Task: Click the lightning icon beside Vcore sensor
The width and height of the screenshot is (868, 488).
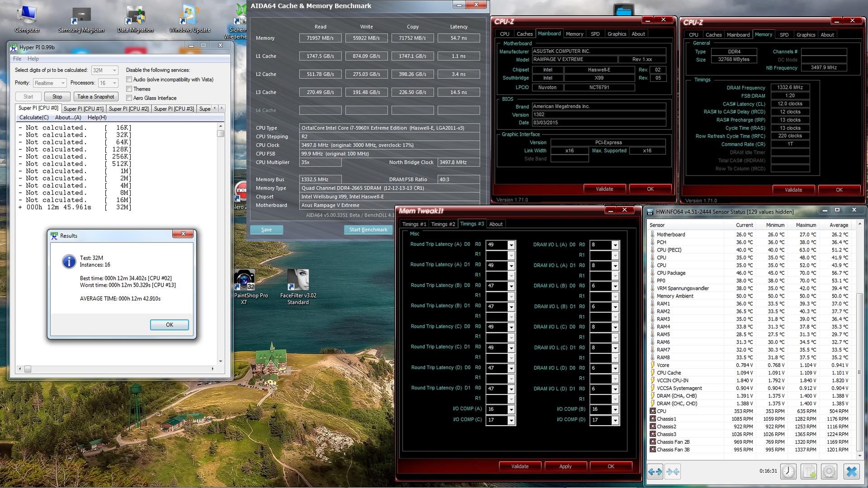Action: click(652, 365)
